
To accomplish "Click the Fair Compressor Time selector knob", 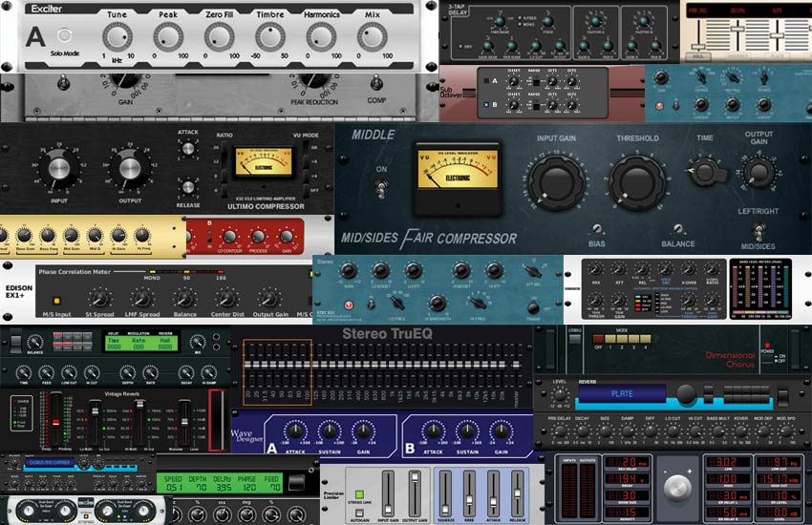I will tap(704, 172).
